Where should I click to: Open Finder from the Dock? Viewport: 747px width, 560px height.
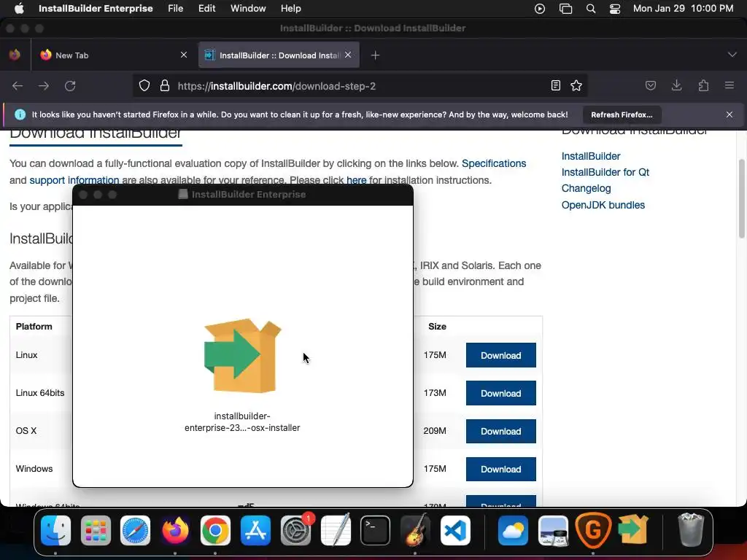click(x=55, y=531)
